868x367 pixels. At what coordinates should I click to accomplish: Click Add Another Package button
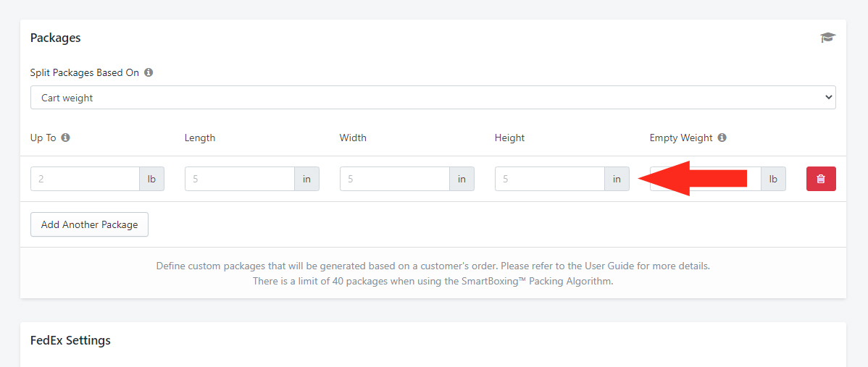(x=89, y=224)
